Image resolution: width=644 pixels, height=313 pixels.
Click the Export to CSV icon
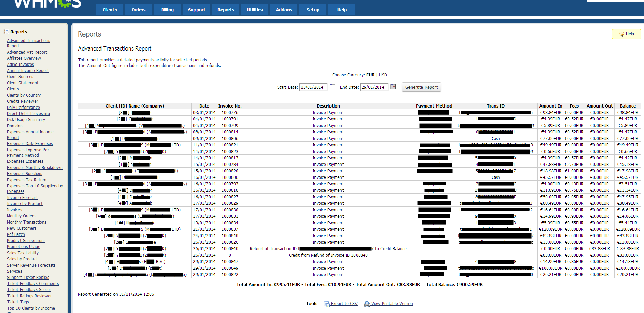tap(326, 304)
